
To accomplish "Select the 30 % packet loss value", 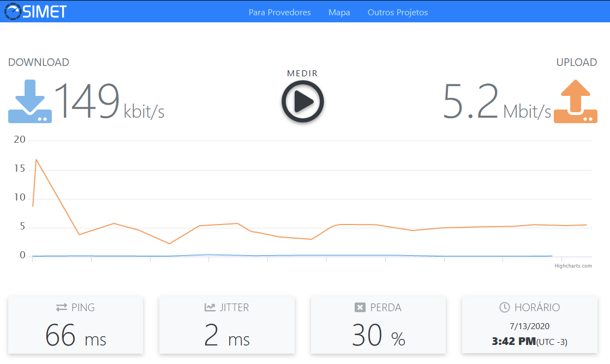I will click(379, 335).
